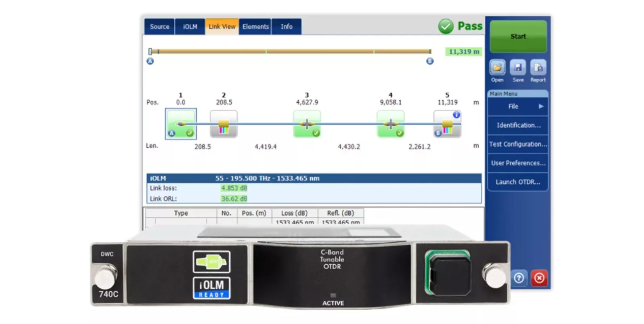Screen dimensions: 644x324
Task: Open the Source tab
Action: [160, 27]
